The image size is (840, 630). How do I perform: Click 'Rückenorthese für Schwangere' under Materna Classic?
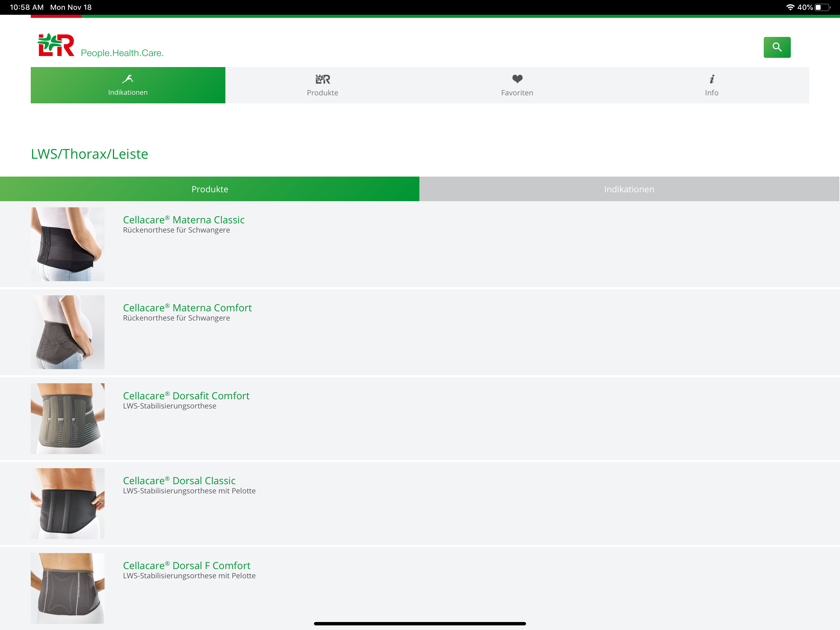click(176, 230)
